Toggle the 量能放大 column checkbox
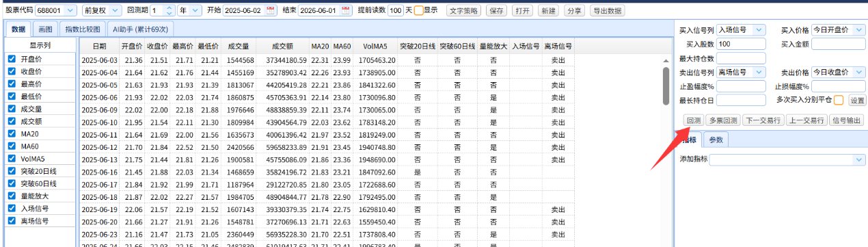 click(12, 196)
